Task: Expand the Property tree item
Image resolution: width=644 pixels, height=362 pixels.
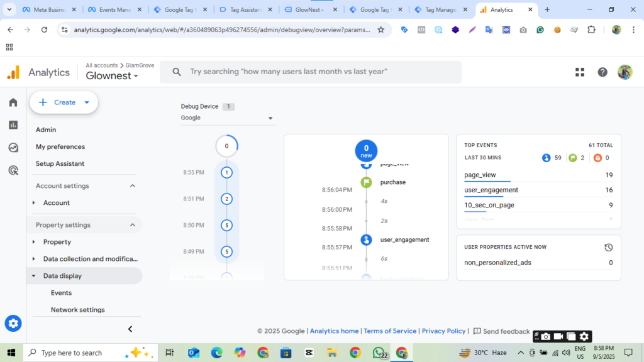Action: pos(34,242)
